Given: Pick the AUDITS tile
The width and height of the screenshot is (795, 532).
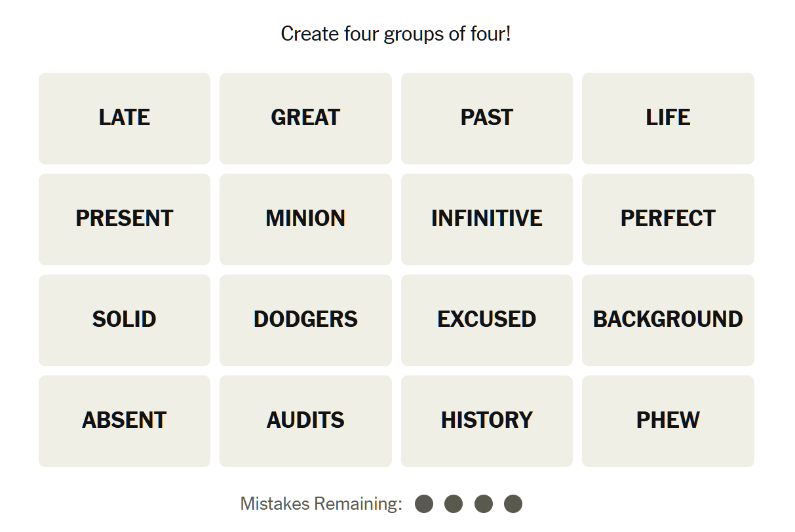Looking at the screenshot, I should 305,421.
